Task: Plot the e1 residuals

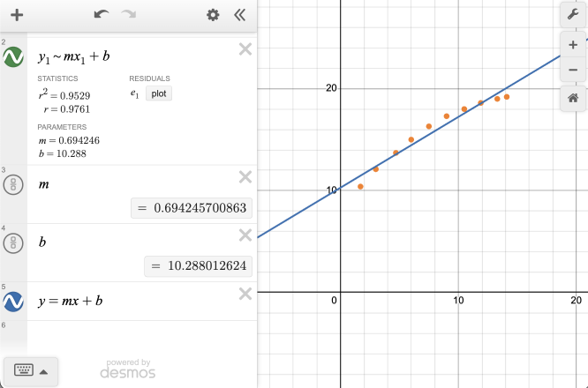Action: (x=159, y=93)
